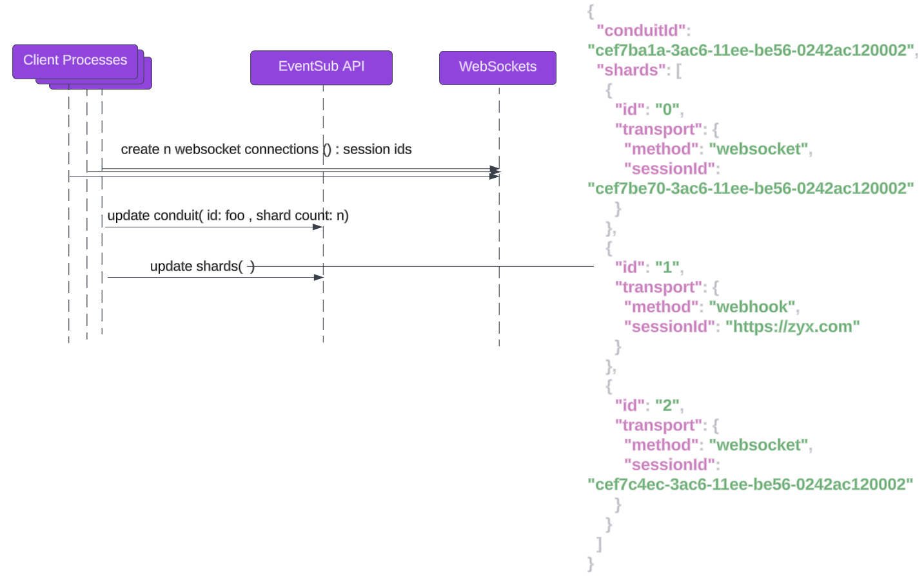
Task: Click the "conduitId" JSON key
Action: point(641,30)
